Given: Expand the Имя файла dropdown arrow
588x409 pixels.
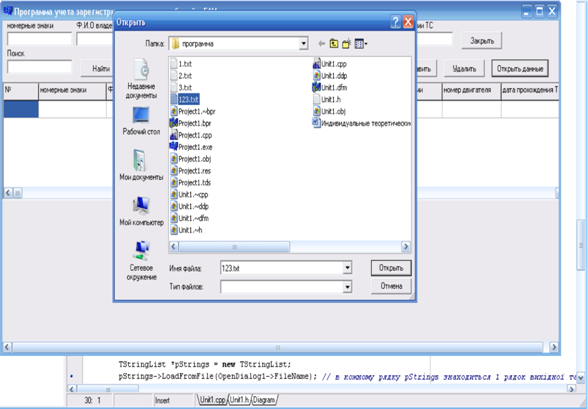Looking at the screenshot, I should pyautogui.click(x=347, y=268).
